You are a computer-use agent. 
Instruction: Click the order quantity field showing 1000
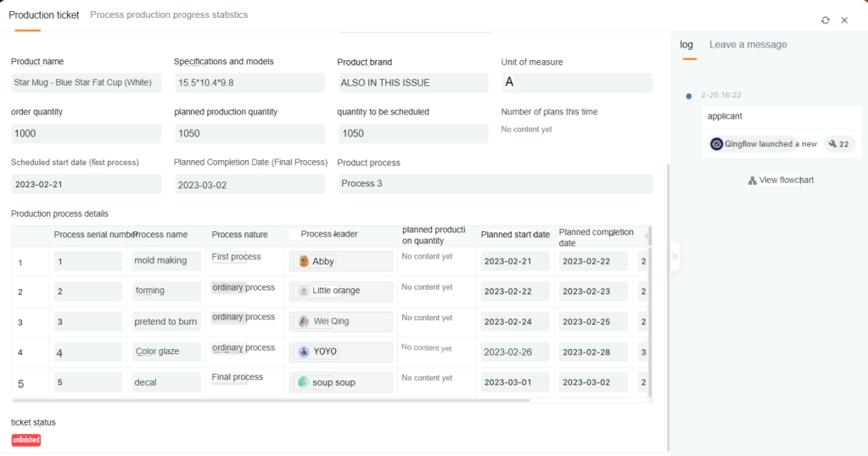pos(86,134)
